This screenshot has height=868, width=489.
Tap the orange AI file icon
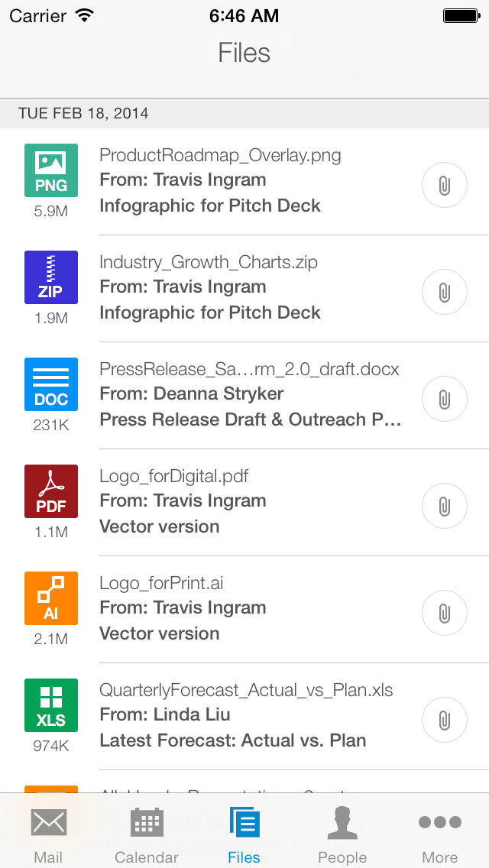click(51, 598)
